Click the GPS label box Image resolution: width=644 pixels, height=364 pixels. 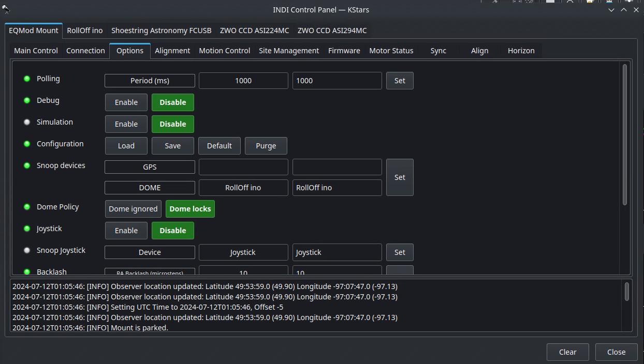tap(150, 167)
